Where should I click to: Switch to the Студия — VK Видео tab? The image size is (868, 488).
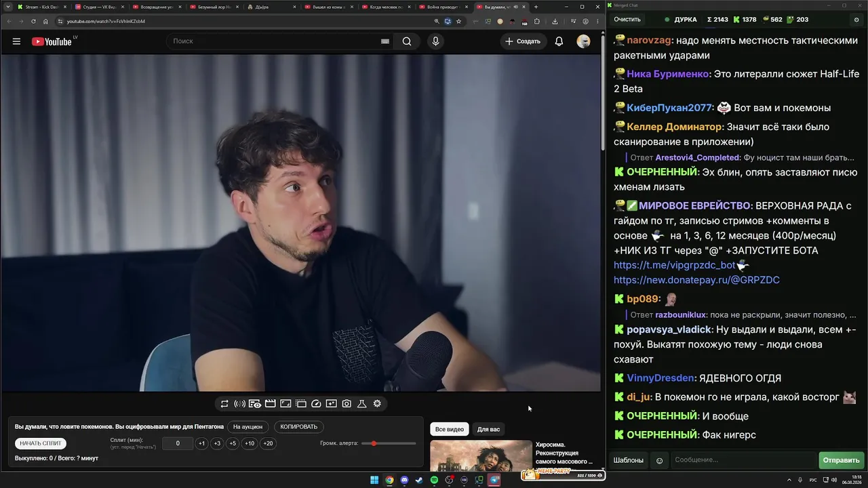point(98,7)
